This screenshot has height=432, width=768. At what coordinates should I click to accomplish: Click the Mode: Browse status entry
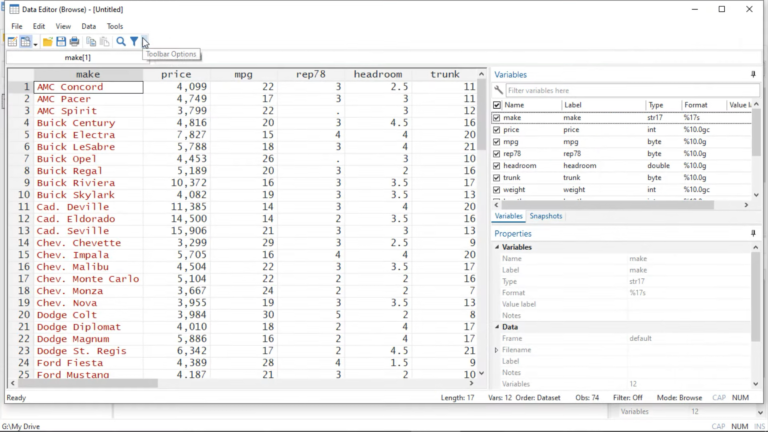[679, 398]
